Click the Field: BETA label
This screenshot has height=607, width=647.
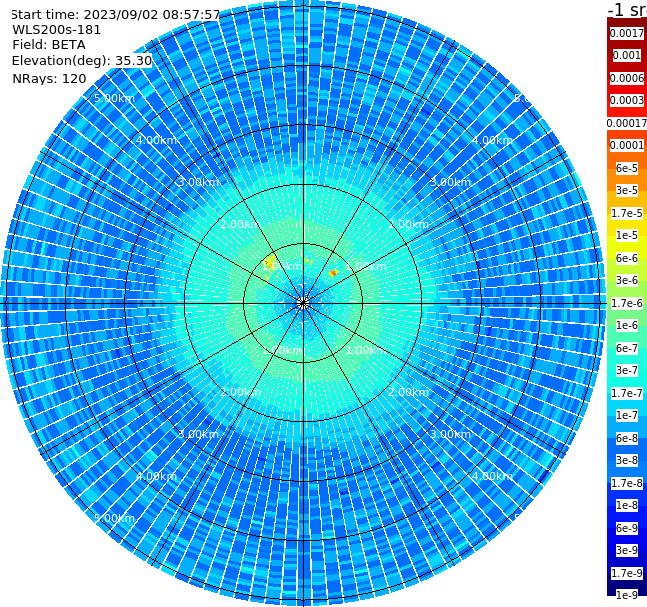click(x=49, y=45)
